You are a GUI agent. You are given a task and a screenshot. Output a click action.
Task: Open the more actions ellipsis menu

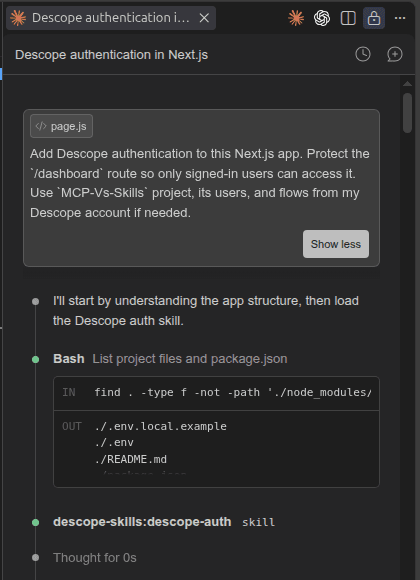400,18
